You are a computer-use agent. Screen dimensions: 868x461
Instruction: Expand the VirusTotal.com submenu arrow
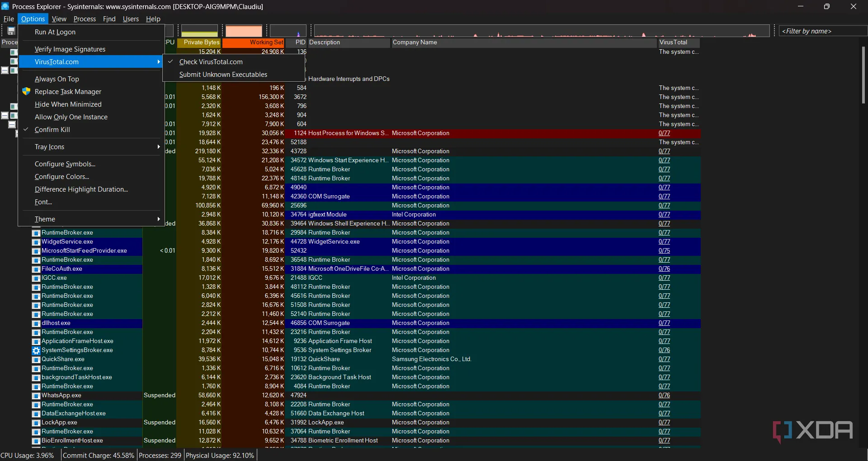(x=158, y=62)
